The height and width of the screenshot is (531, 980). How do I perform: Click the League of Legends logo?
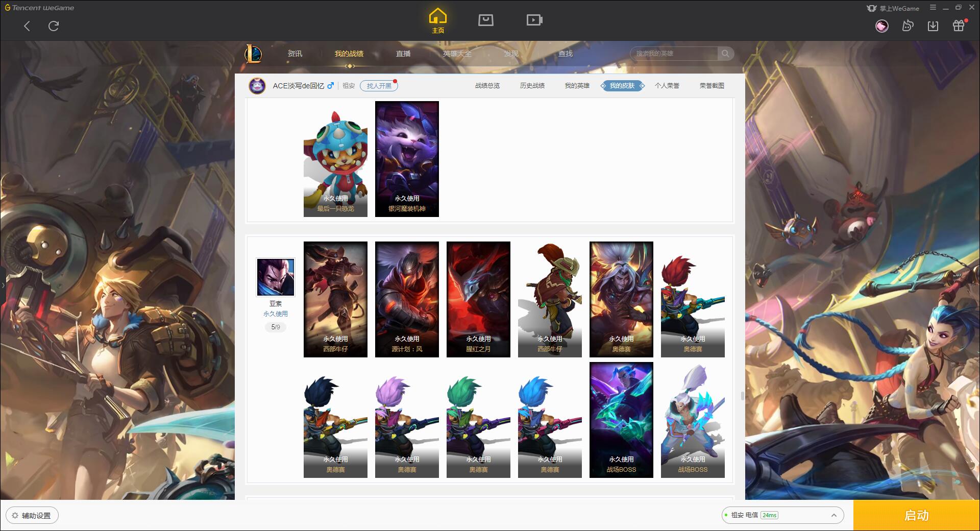tap(254, 54)
